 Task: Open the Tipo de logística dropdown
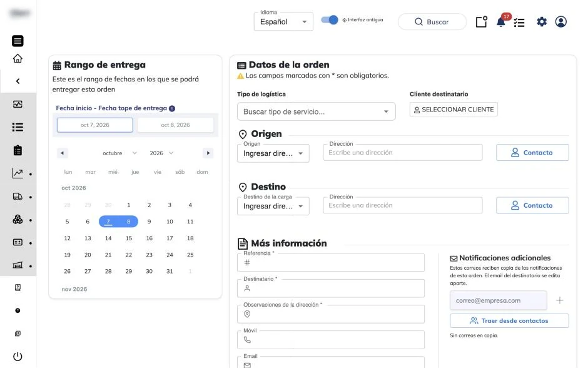point(316,111)
